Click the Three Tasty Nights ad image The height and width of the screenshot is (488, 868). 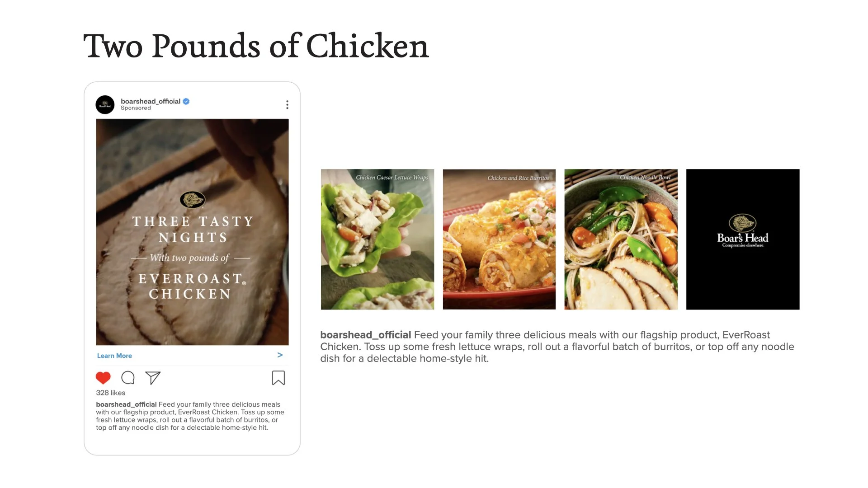[x=192, y=232]
